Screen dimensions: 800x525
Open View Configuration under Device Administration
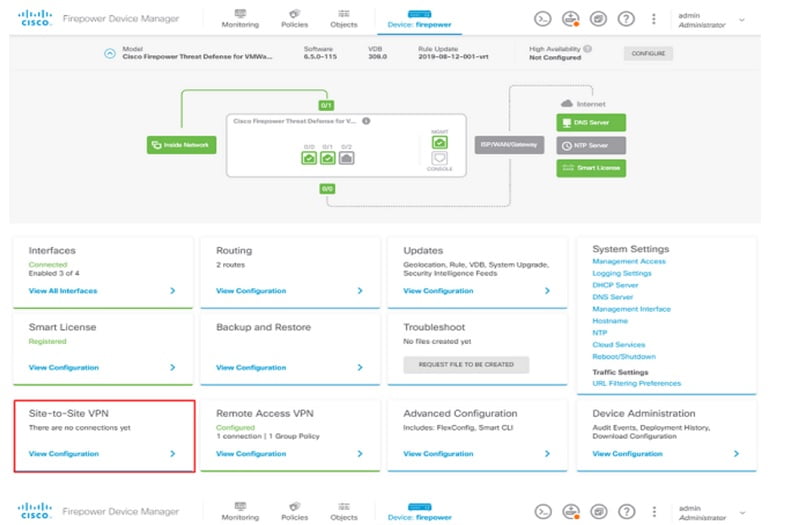tap(627, 454)
